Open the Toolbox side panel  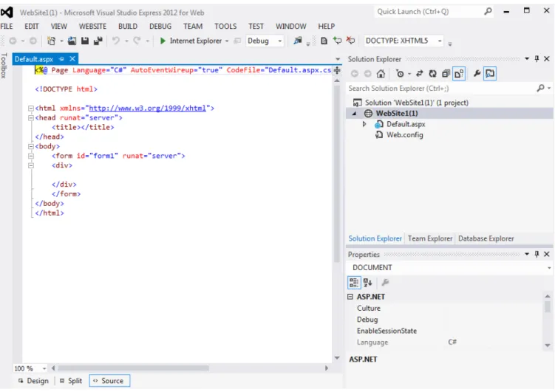[4, 66]
